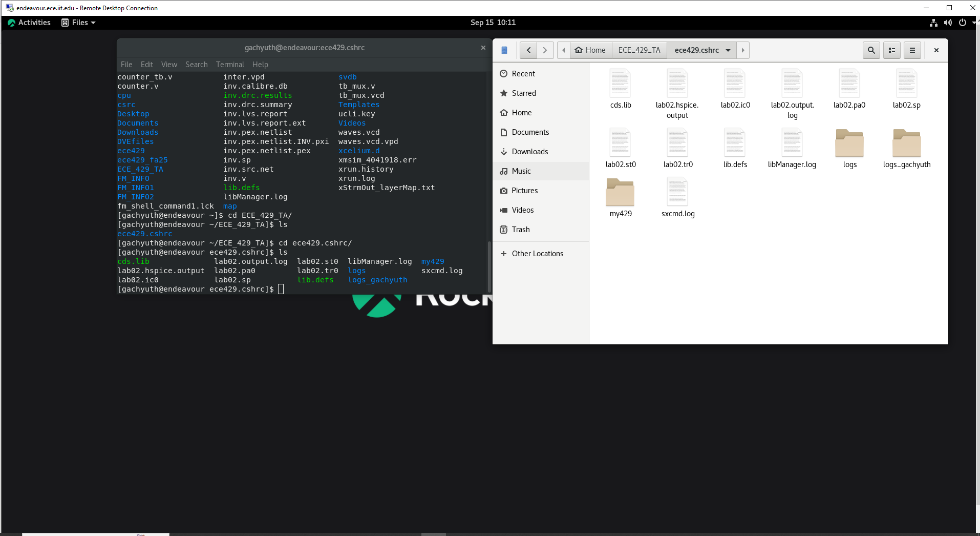The width and height of the screenshot is (980, 536).
Task: Select the lab02.sp file
Action: [907, 83]
